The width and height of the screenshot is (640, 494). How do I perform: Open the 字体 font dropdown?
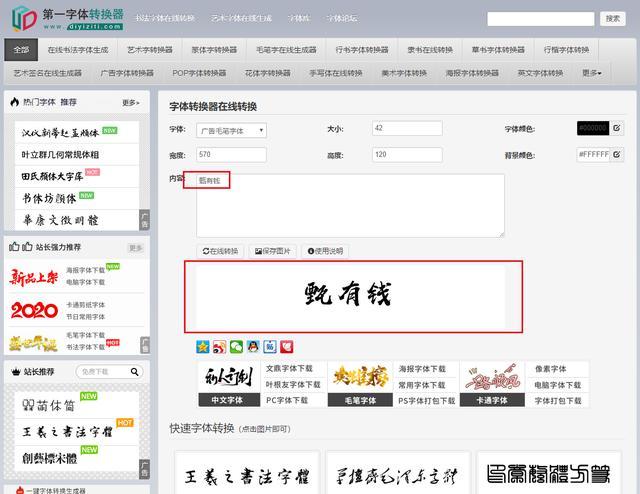[231, 131]
